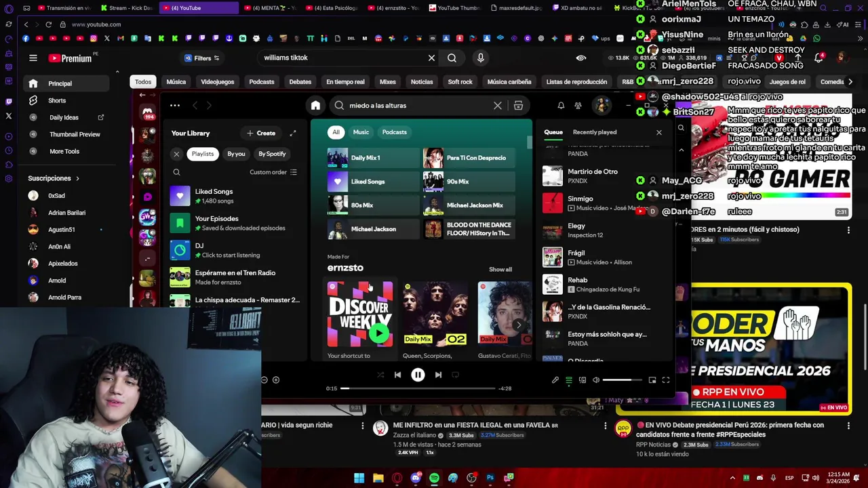Open Spotify Friend Activity icon

[578, 106]
